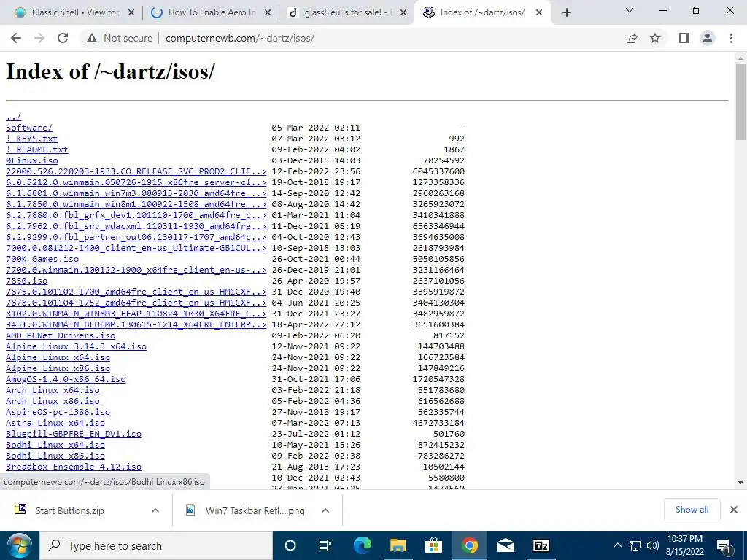Screen dimensions: 747x560
Task: Open Cortana circle icon
Action: [290, 545]
